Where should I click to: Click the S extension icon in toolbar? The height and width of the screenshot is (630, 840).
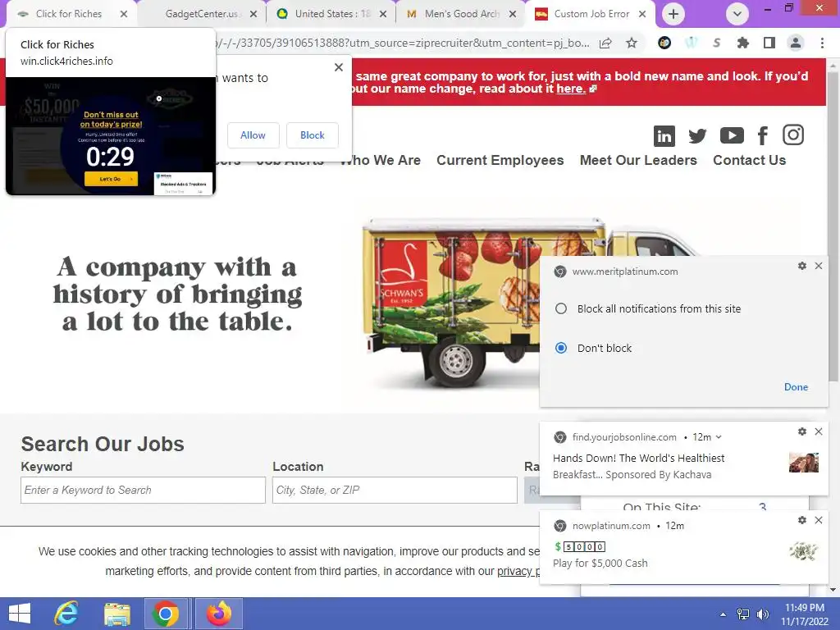tap(716, 43)
